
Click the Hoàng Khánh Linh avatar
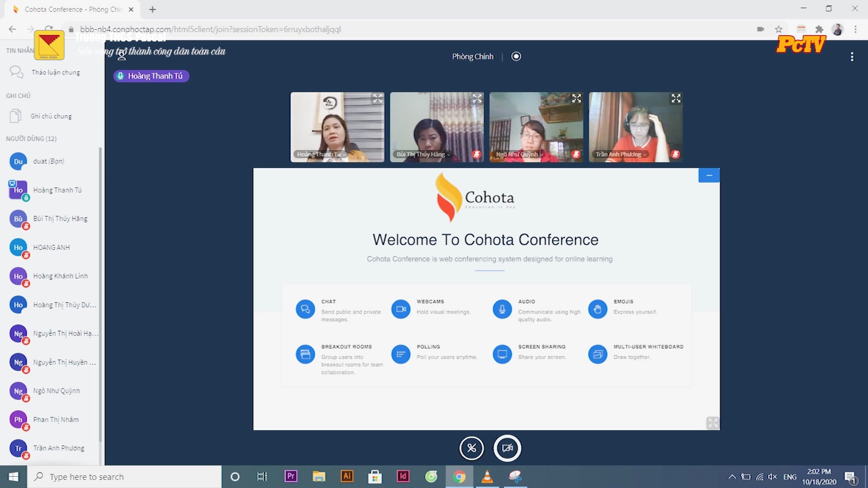pos(18,276)
